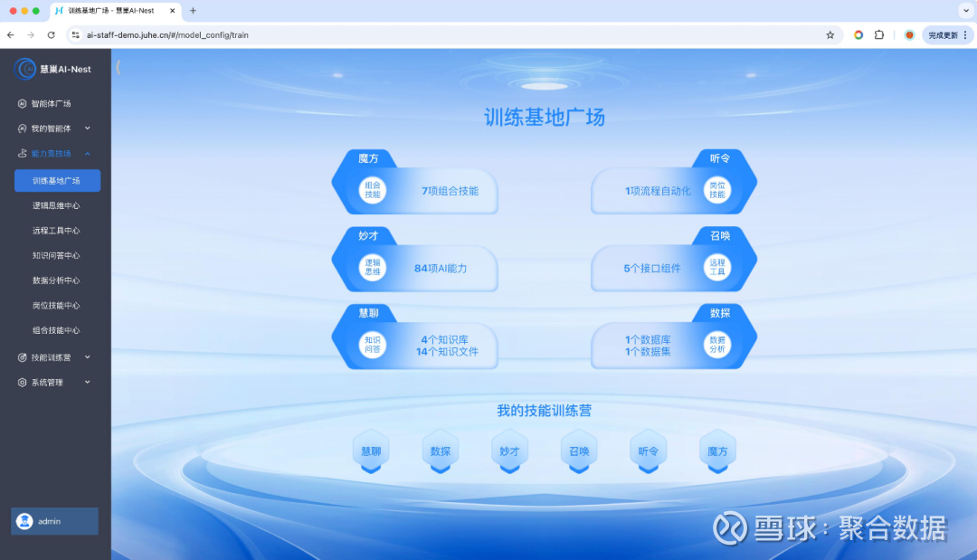This screenshot has height=560, width=977.
Task: Open 组合技能中心 menu item
Action: pos(56,330)
